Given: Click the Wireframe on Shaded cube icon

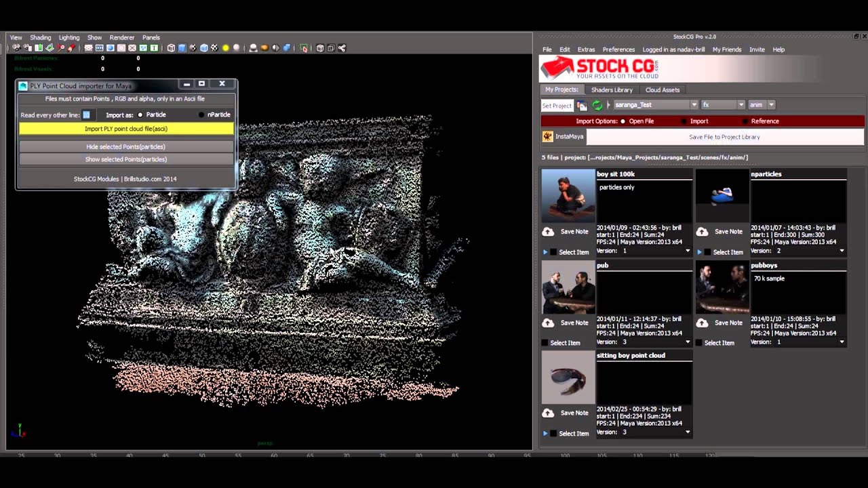Looking at the screenshot, I should [x=203, y=48].
